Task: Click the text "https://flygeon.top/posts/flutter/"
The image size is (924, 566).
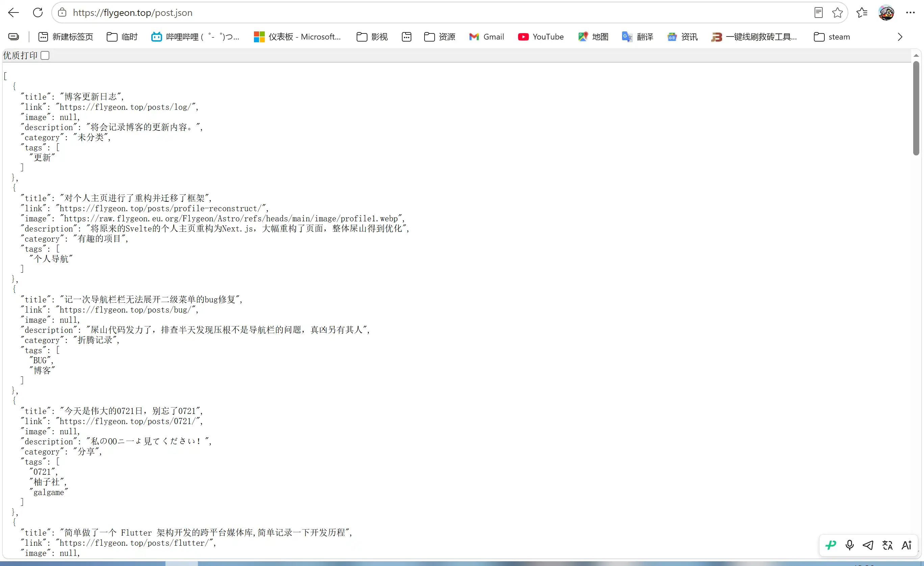Action: click(x=135, y=543)
